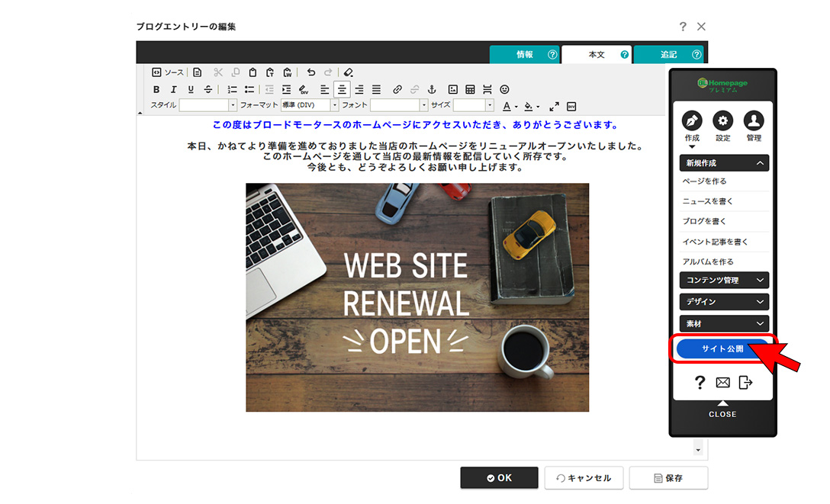
Task: Open the フォーマット dropdown showing 標準 (DIV)
Action: click(310, 105)
